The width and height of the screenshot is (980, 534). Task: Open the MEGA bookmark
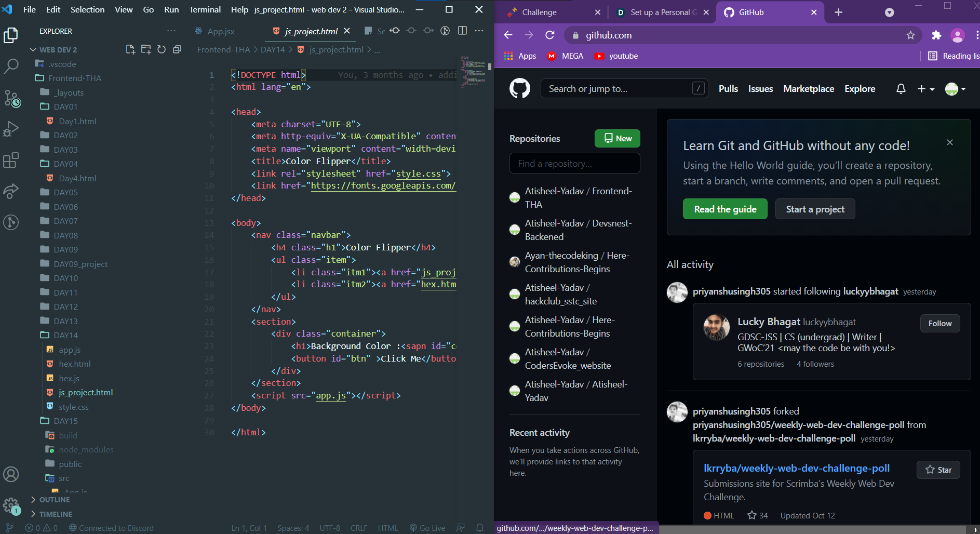[x=565, y=56]
